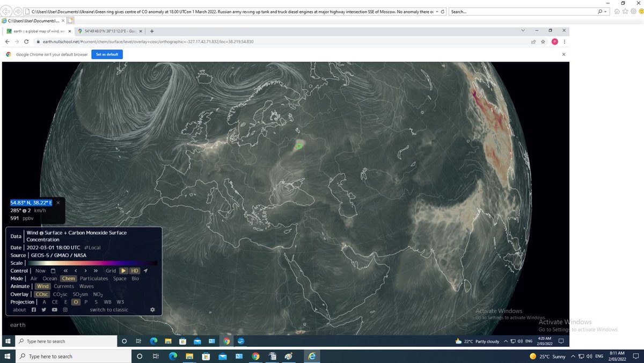This screenshot has height=363, width=644.
Task: Open new Chrome tab with plus
Action: point(152,31)
